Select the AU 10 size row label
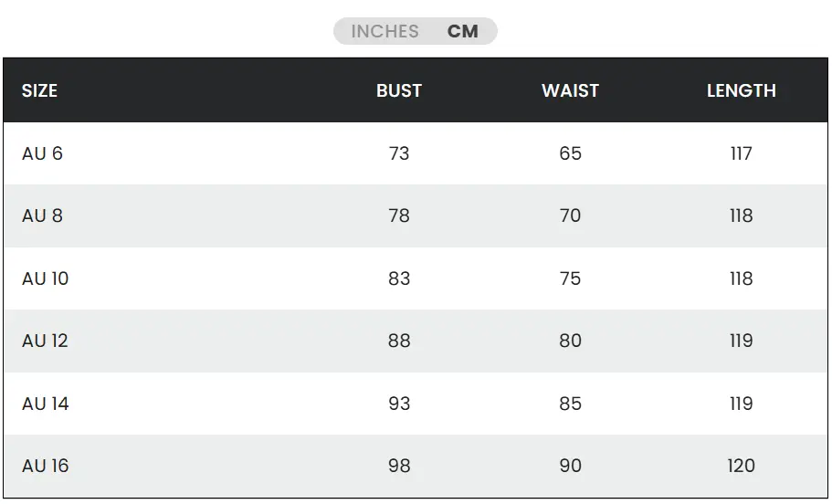Viewport: 832px width, 504px height. tap(45, 278)
